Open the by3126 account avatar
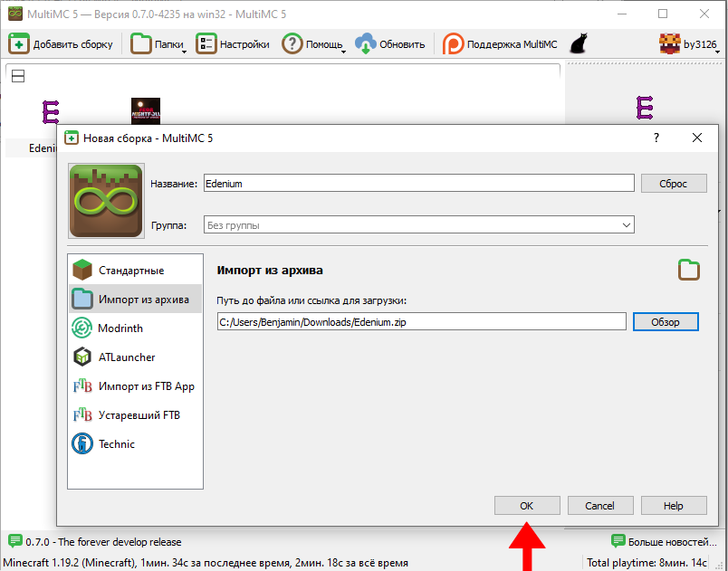The image size is (728, 571). point(669,44)
